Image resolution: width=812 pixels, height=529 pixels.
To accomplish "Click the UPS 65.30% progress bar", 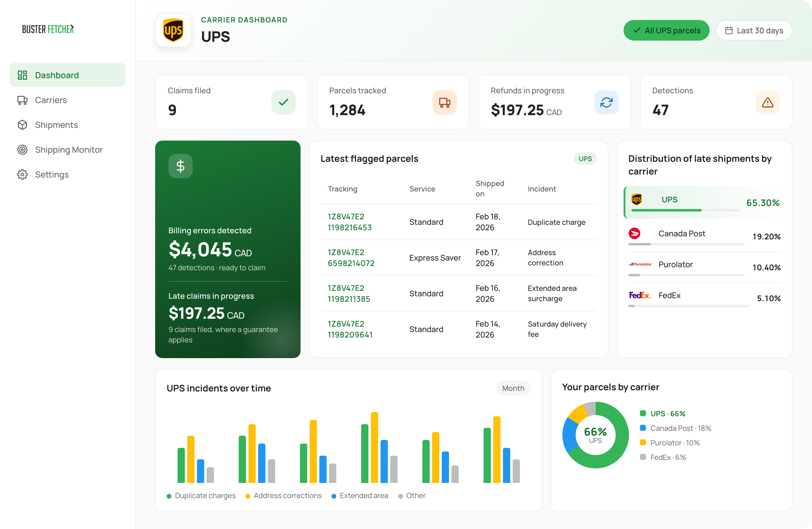I will coord(685,211).
